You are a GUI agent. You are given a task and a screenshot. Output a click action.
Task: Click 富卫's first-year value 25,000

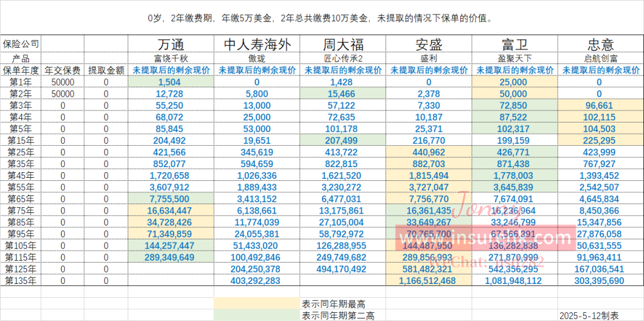[x=514, y=82]
